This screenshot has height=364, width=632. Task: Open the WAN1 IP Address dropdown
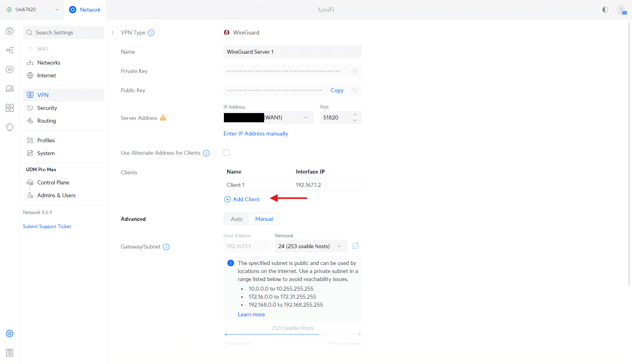point(268,117)
